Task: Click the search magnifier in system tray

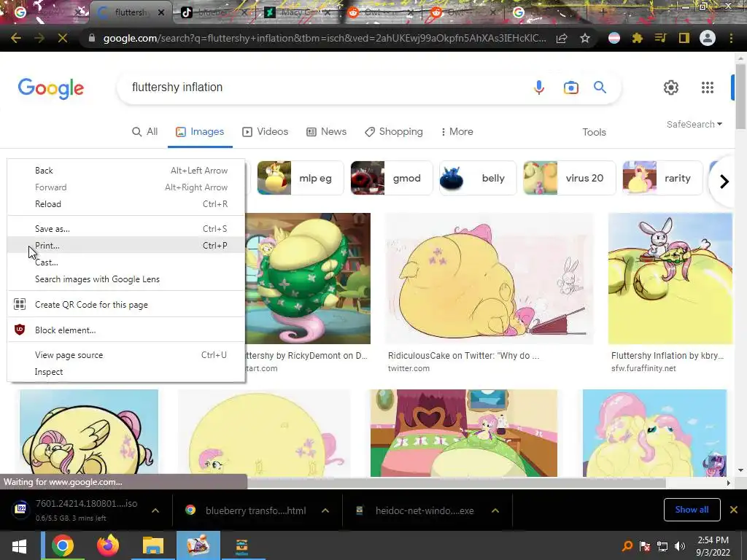Action: pyautogui.click(x=627, y=546)
